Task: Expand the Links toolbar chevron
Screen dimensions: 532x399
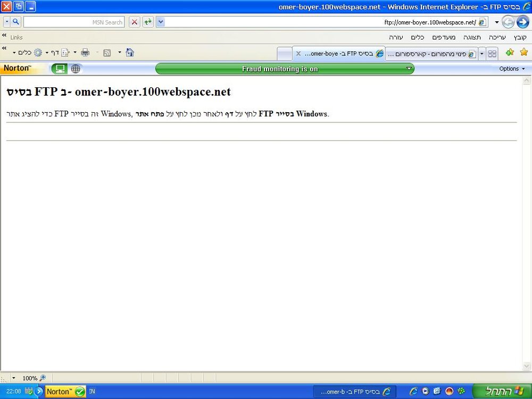Action: point(4,35)
